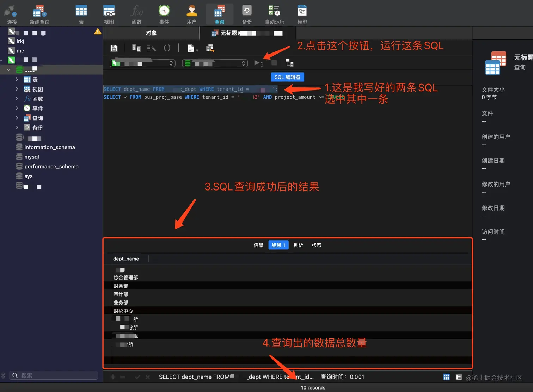The height and width of the screenshot is (392, 533).
Task: Click in the 搜索 search field
Action: [x=53, y=375]
